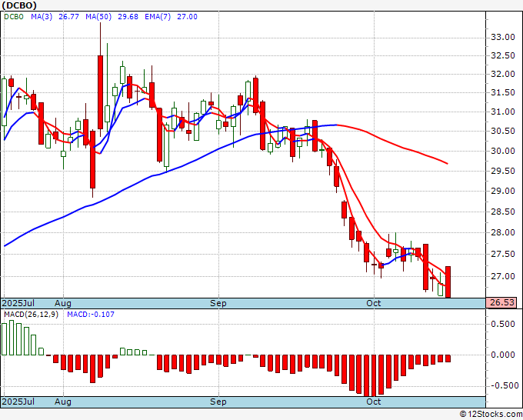Click the EMA(7) value 27.00
The width and height of the screenshot is (523, 420).
click(x=187, y=17)
